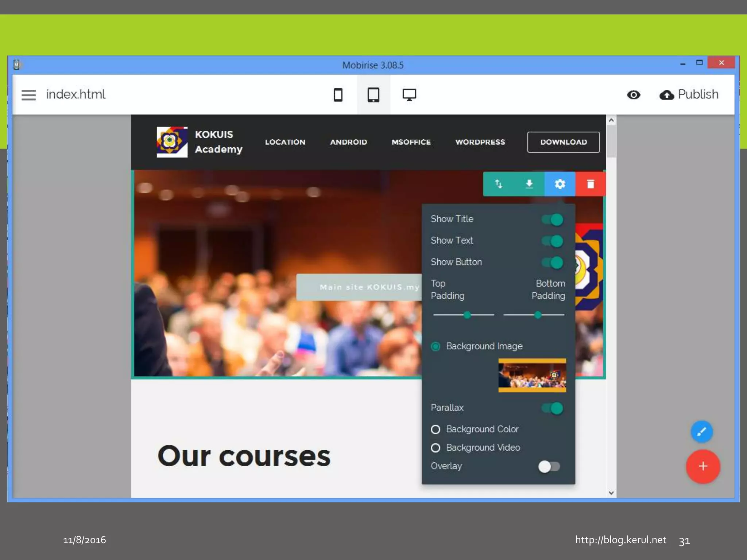The width and height of the screenshot is (747, 560).
Task: Click the WORDPRESS menu item
Action: pyautogui.click(x=480, y=142)
